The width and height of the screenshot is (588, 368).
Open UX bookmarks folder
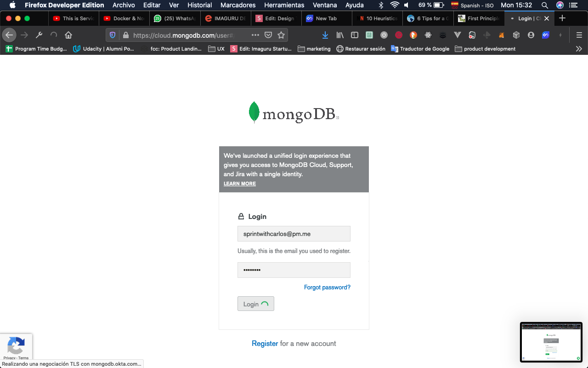[x=216, y=49]
